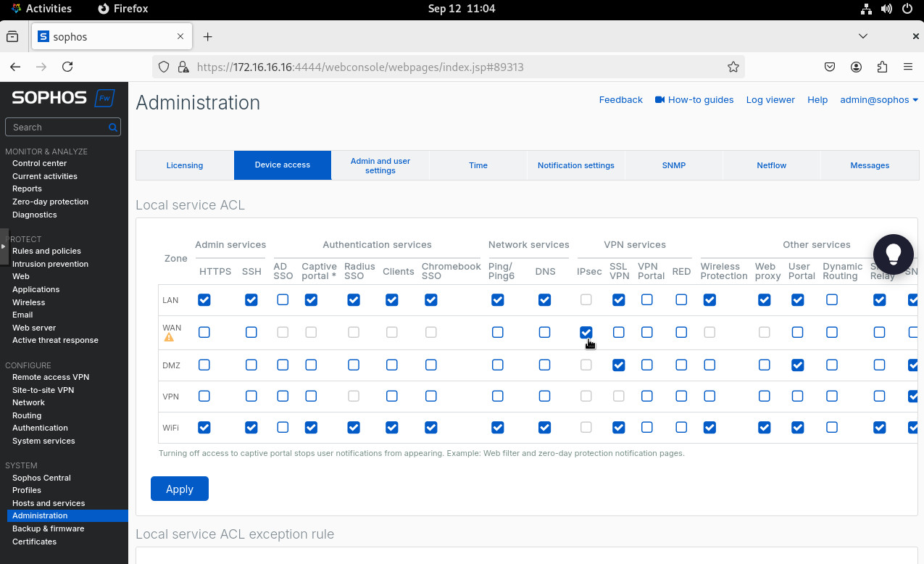Screen dimensions: 924x564
Task: Click the search magnifier icon in sidebar
Action: pos(113,128)
